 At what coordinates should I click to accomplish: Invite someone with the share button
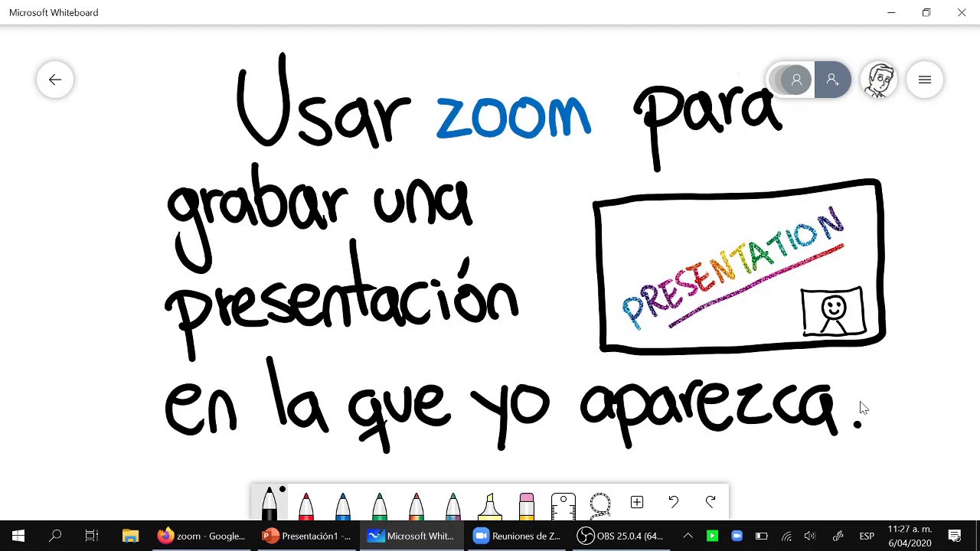pos(833,80)
